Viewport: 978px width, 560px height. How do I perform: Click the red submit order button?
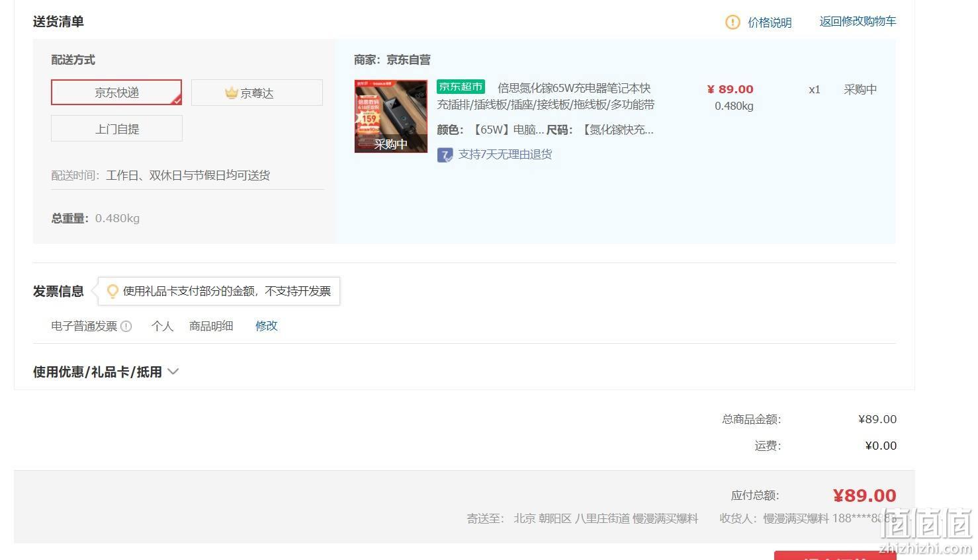(835, 555)
